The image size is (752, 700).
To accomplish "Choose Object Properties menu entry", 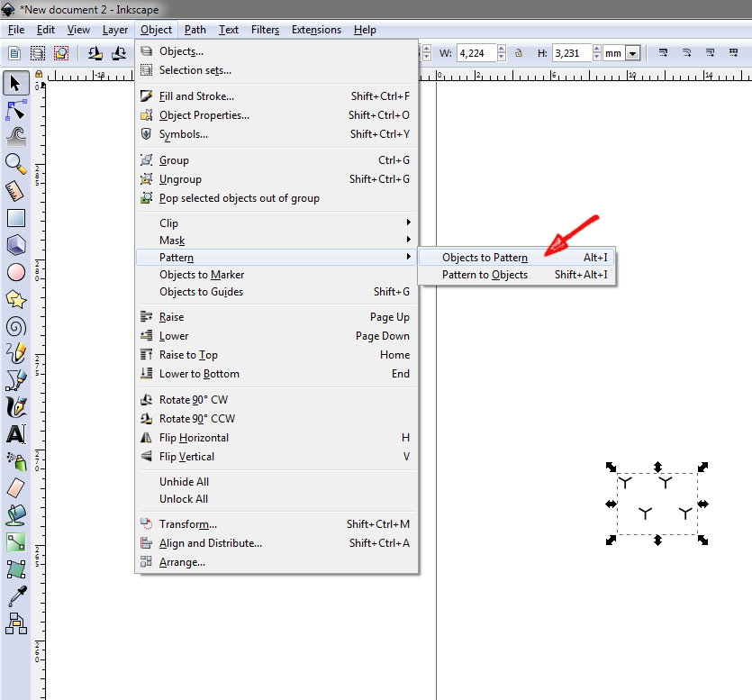I will click(276, 115).
